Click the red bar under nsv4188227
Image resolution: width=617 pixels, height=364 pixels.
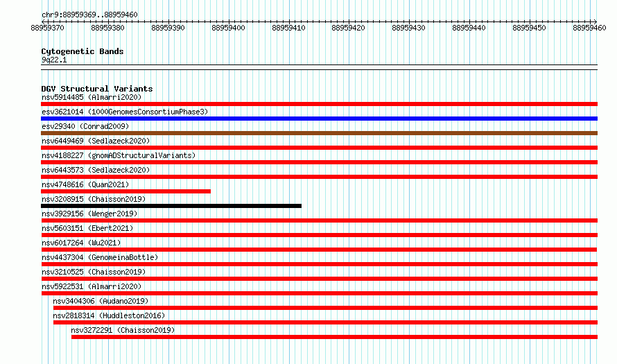tap(319, 162)
